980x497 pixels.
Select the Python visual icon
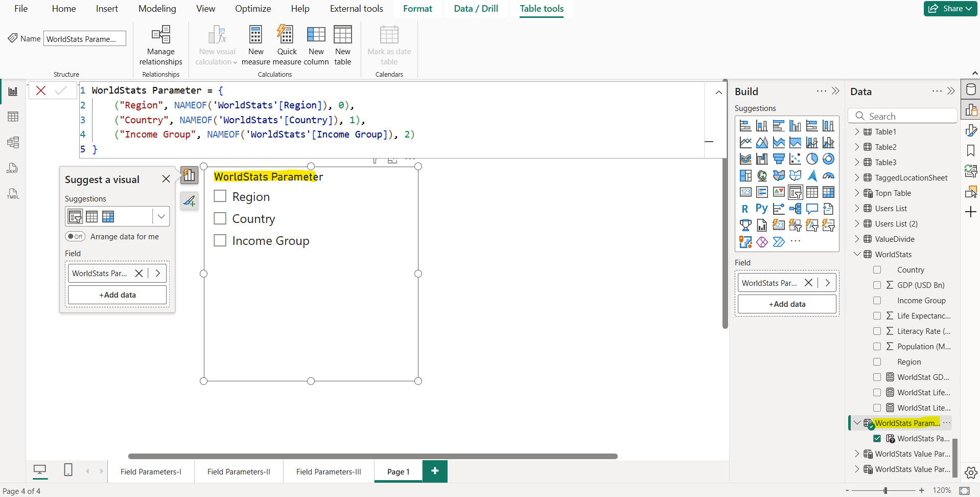click(761, 209)
